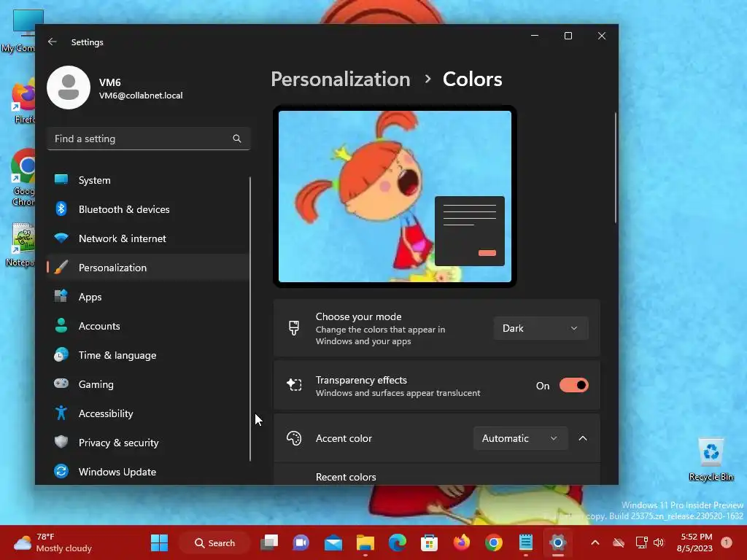Click the Apps icon in sidebar

(x=61, y=296)
